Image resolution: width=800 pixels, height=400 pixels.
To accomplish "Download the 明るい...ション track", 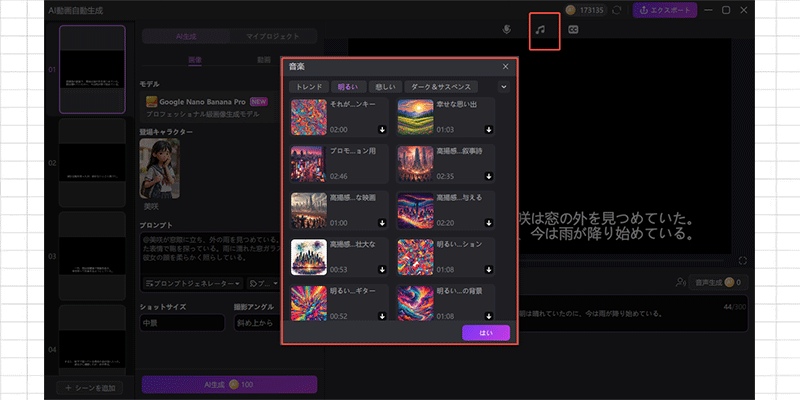I will pos(489,269).
